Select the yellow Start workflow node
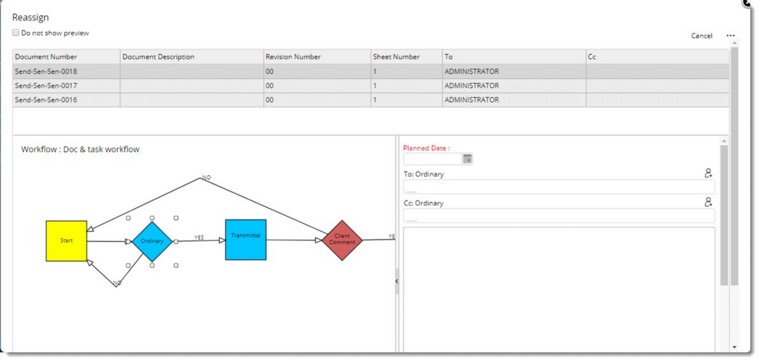Screen dimensions: 760x362 (66, 241)
